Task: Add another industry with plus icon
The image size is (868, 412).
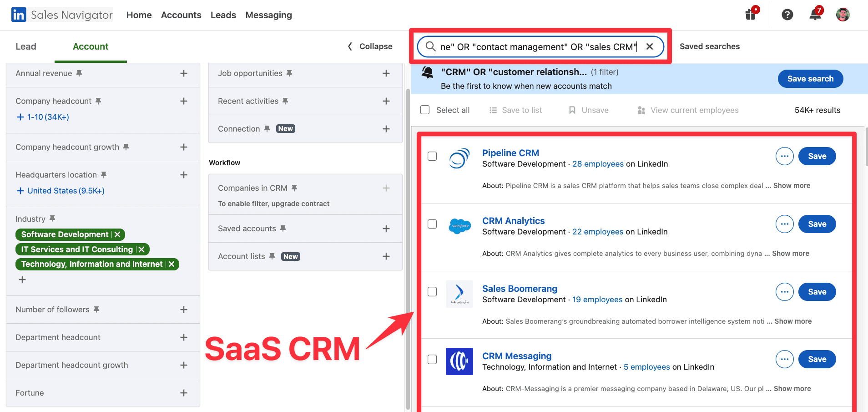Action: [22, 280]
